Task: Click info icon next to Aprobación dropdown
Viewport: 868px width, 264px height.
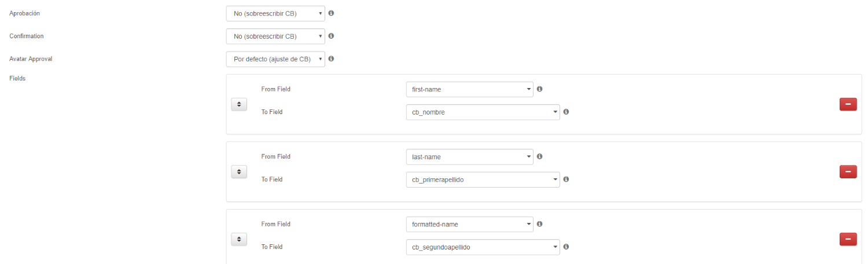Action: [331, 13]
